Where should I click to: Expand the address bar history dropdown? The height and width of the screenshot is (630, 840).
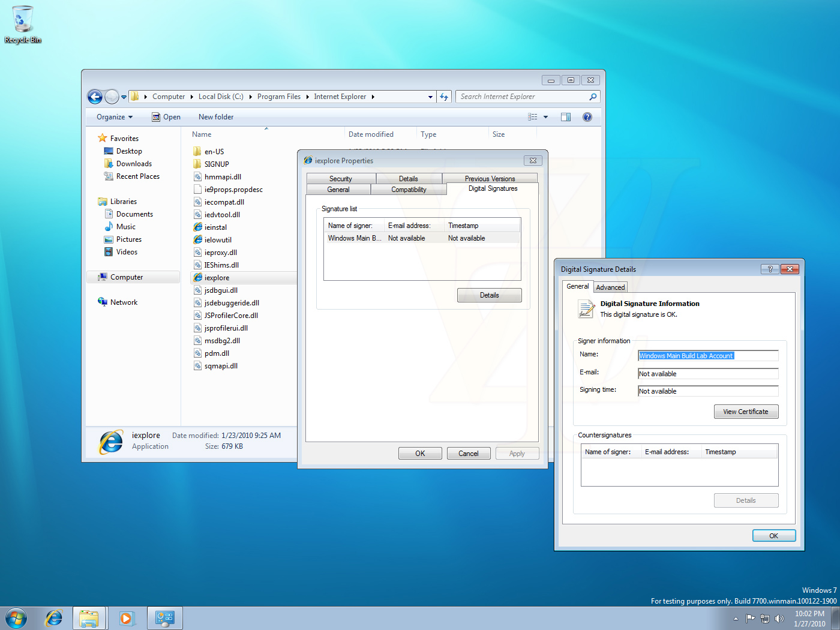click(430, 97)
